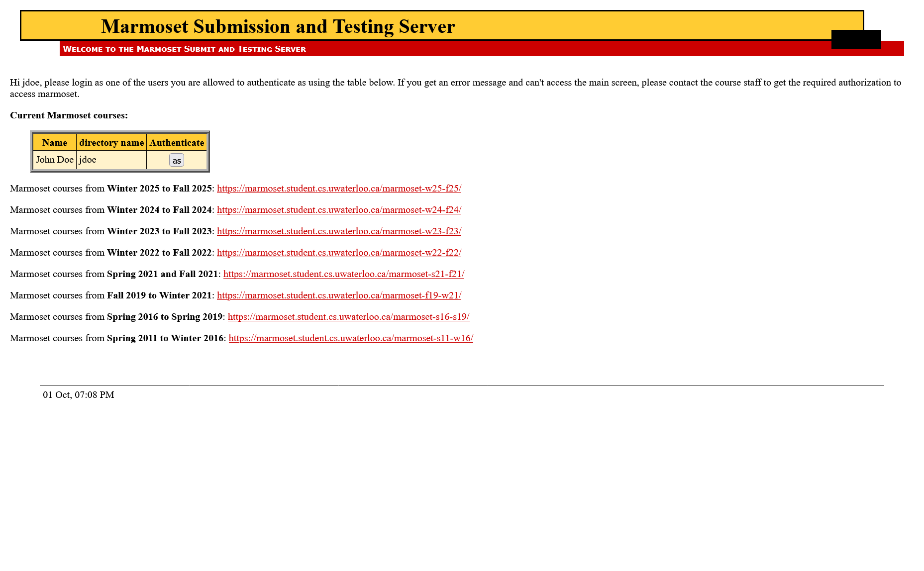Viewport: 924px width, 571px height.
Task: Click the "Marmoset Submission and Testing Server" title
Action: (278, 26)
